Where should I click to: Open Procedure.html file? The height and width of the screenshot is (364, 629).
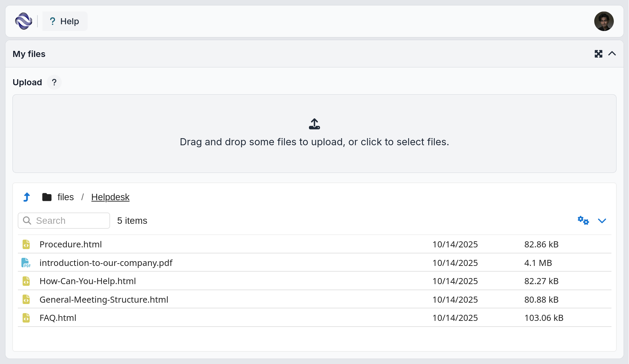[x=70, y=244]
